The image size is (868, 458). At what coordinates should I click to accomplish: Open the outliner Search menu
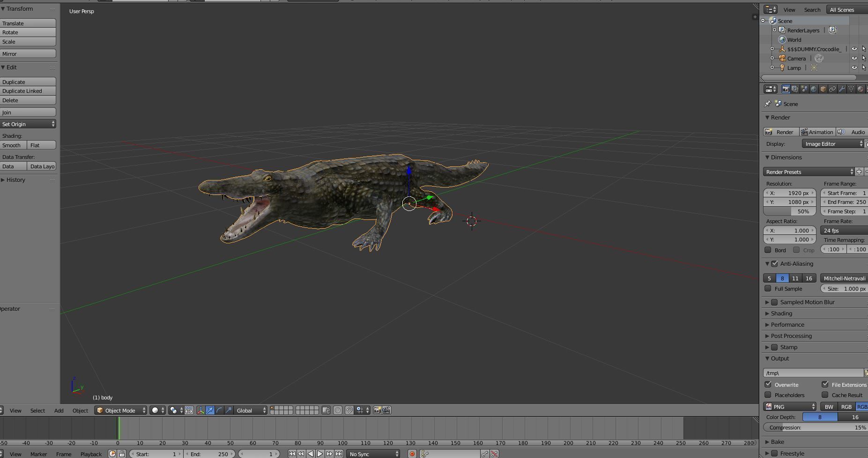pos(812,9)
